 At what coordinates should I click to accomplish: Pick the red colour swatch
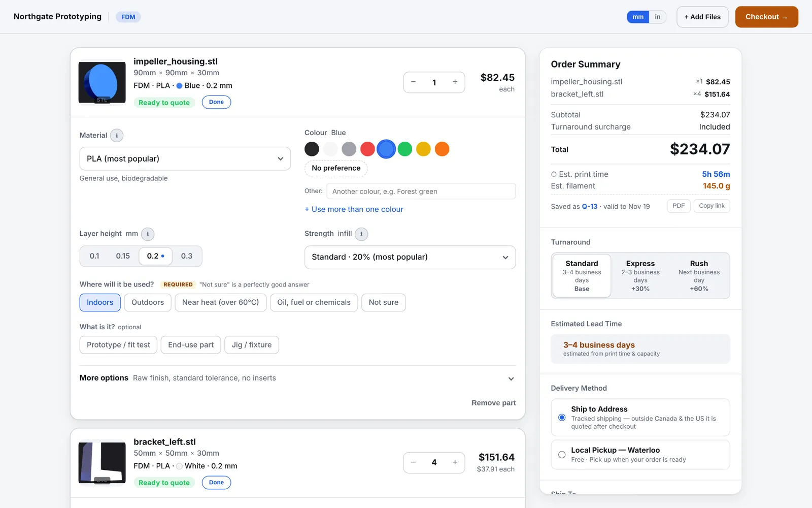pyautogui.click(x=367, y=149)
